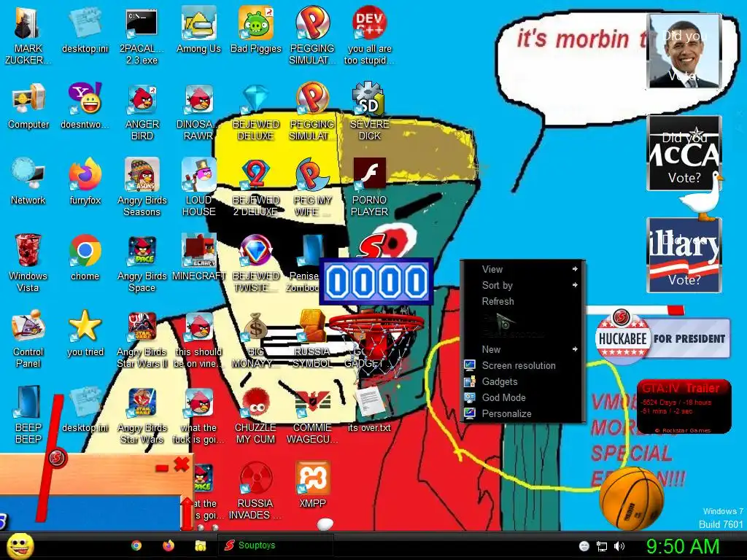Click the GTA:IV Trailer countdown gadget
This screenshot has width=747, height=560.
(684, 406)
